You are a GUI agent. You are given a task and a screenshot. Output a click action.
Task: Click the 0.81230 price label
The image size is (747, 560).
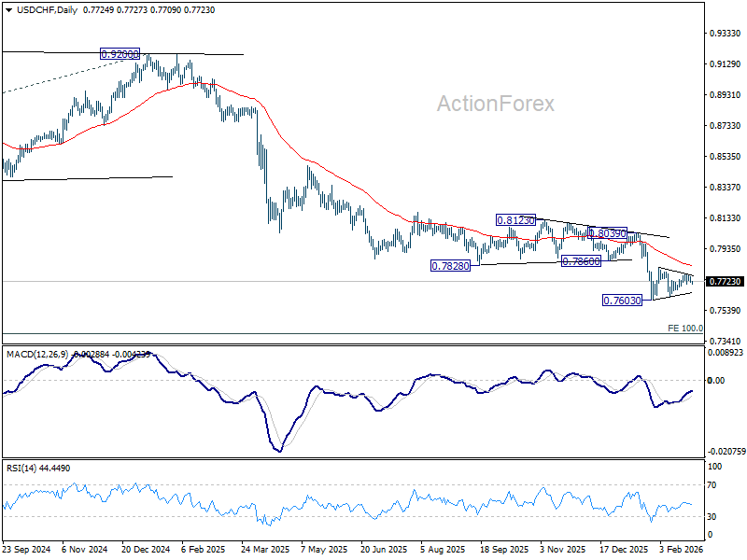pos(515,220)
